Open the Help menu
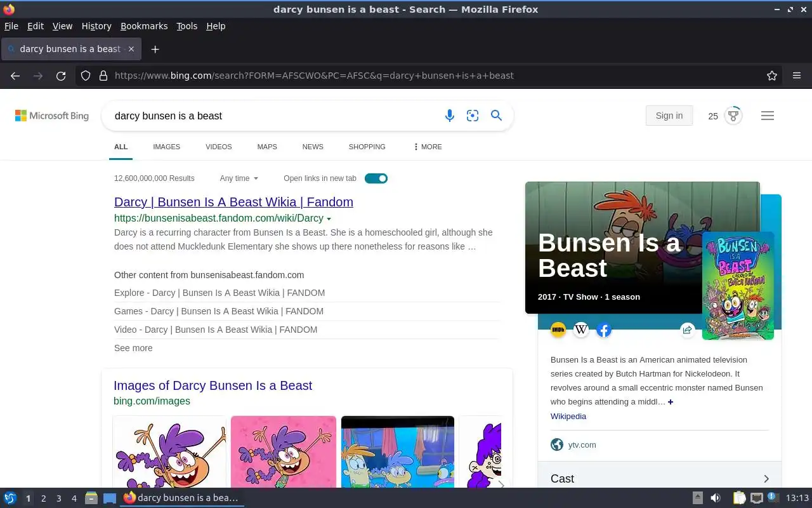 216,26
